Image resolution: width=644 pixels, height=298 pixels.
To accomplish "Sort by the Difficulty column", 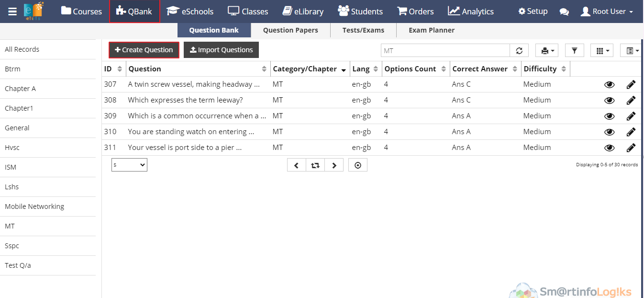I will [x=545, y=69].
